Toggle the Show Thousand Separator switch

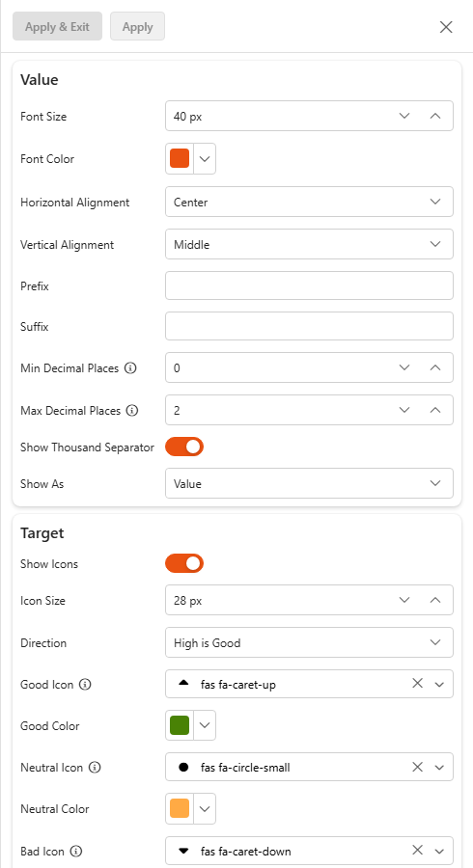coord(184,448)
